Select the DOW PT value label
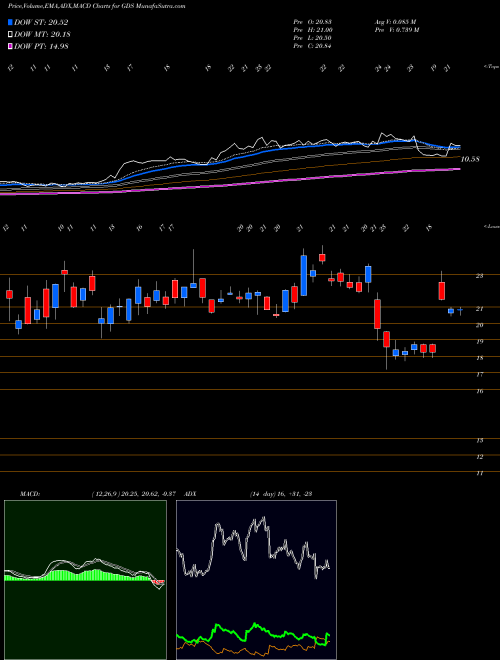 (x=41, y=46)
